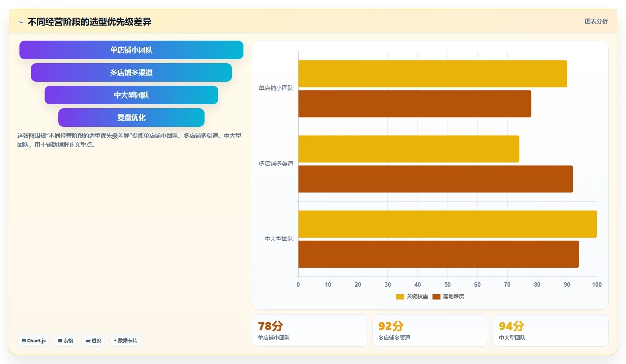
Task: Open the 78分 单店铺小团队 data card
Action: coord(310,330)
